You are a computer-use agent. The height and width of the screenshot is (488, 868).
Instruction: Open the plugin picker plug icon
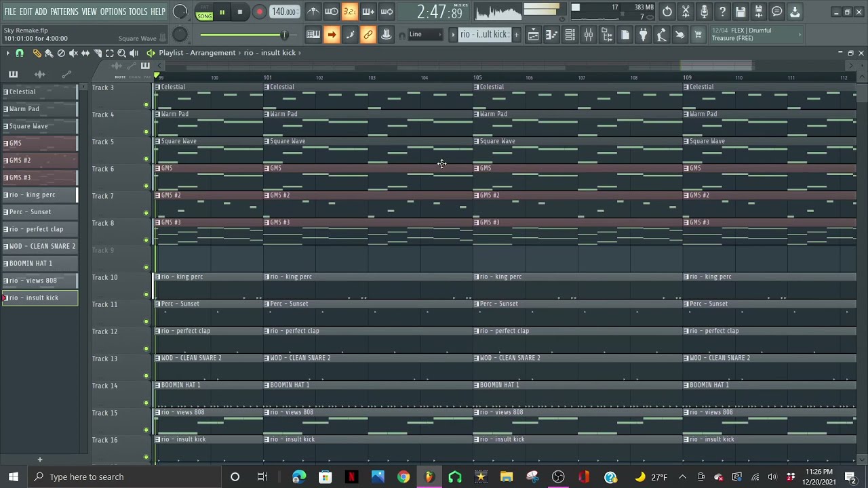(x=644, y=35)
